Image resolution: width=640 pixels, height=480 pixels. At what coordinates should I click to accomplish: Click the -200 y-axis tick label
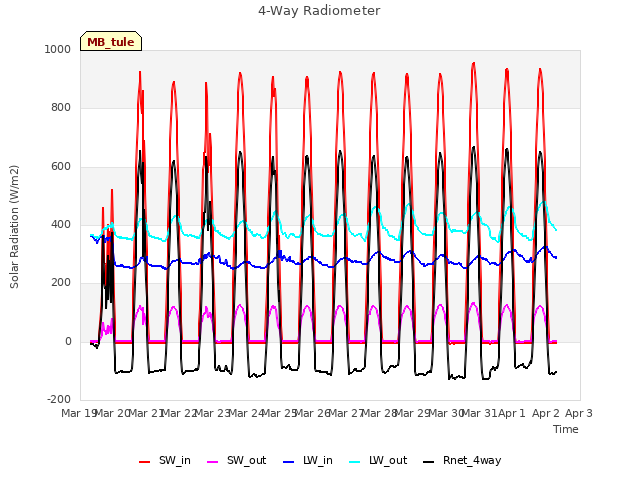point(59,399)
